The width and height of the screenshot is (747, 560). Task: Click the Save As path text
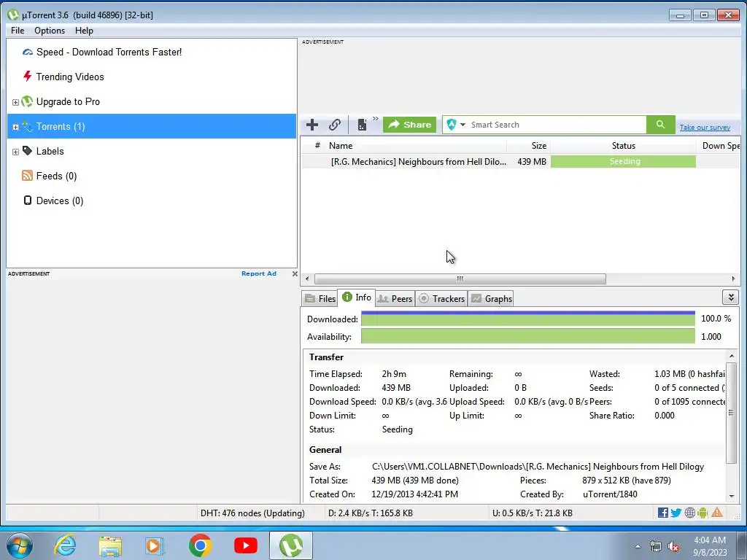click(538, 467)
